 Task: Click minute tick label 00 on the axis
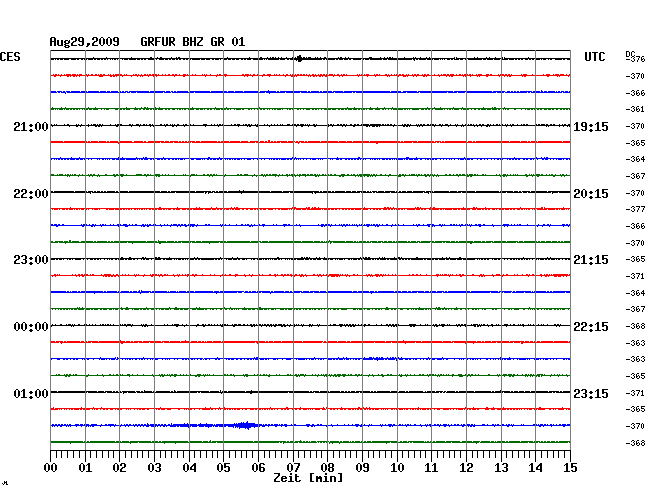coord(51,468)
